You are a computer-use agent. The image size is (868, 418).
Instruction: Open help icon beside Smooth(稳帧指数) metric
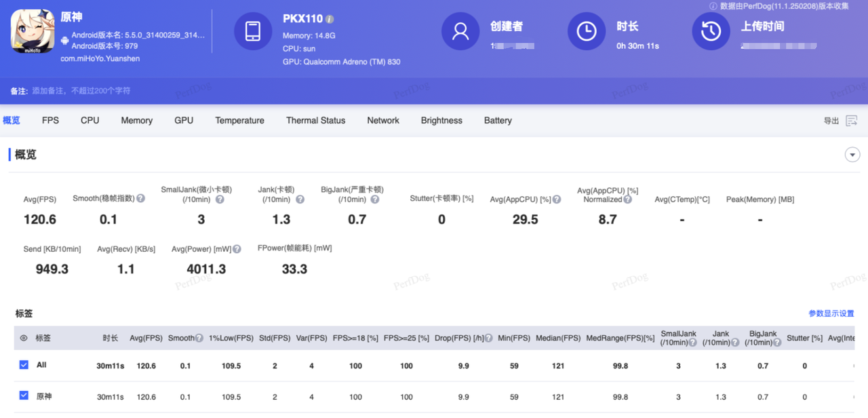tap(140, 199)
